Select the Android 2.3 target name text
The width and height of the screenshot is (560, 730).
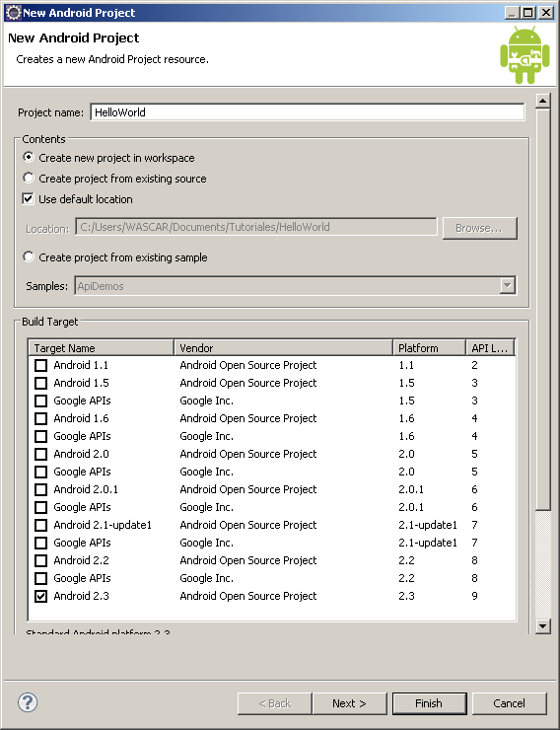tap(81, 596)
